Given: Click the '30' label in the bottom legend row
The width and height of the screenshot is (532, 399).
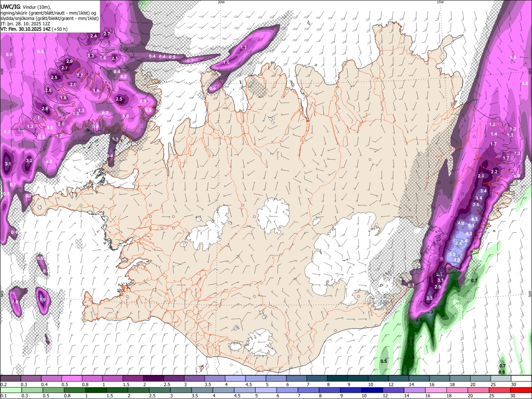Looking at the screenshot, I should click(514, 396).
